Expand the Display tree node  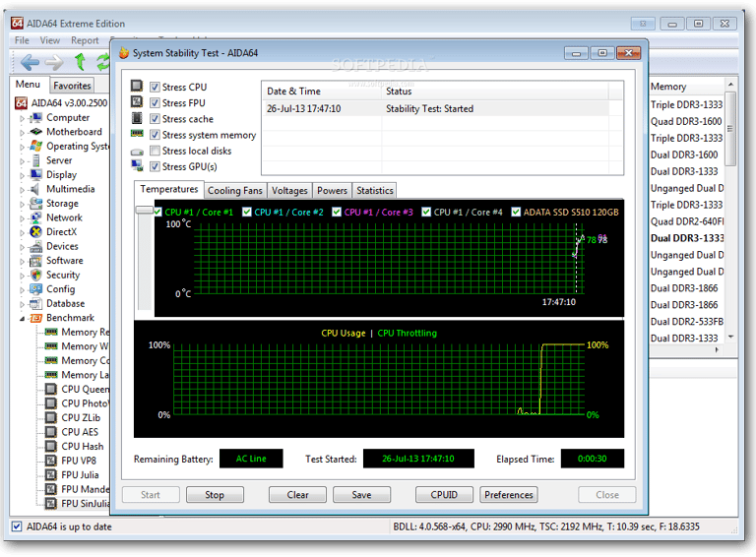[23, 175]
